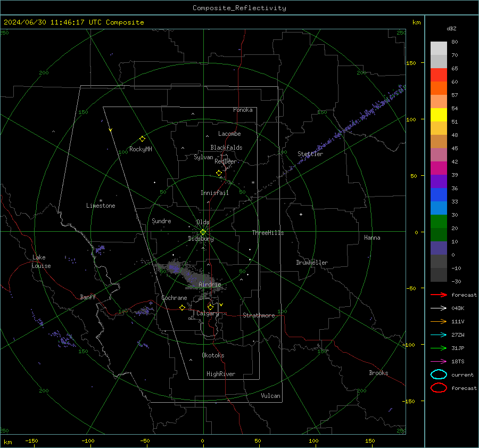The image size is (479, 448).
Task: Click the orange 111V arrow icon
Action: click(x=439, y=321)
